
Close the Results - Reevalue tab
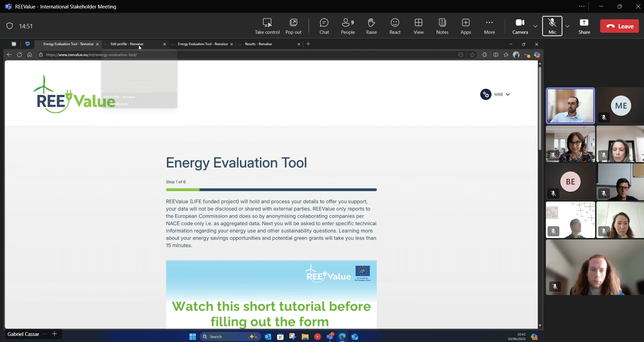click(x=299, y=44)
